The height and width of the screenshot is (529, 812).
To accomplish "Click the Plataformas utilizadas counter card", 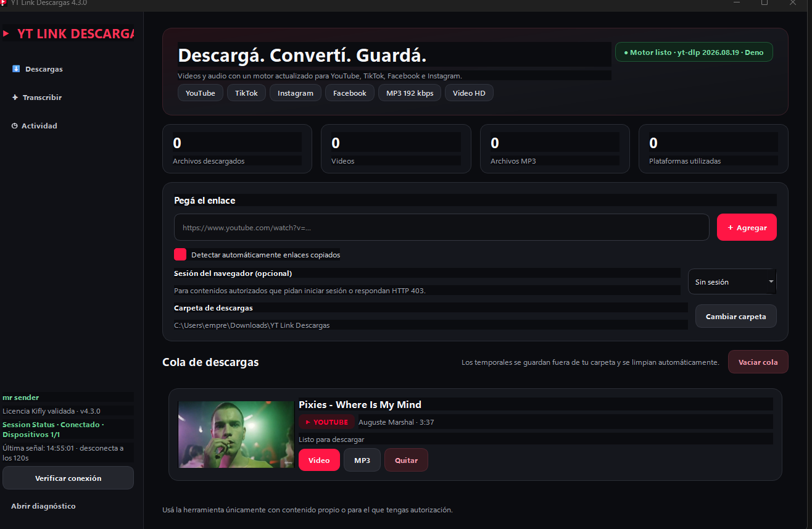I will click(x=713, y=149).
